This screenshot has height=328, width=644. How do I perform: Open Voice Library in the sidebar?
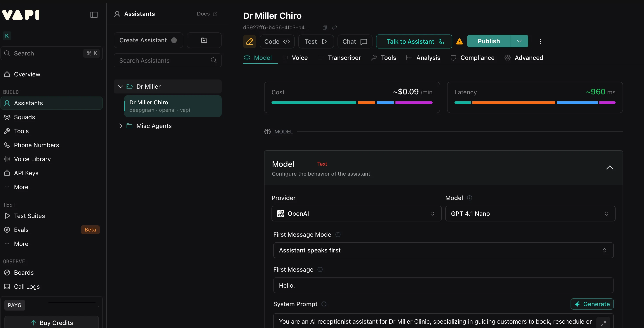click(52, 159)
